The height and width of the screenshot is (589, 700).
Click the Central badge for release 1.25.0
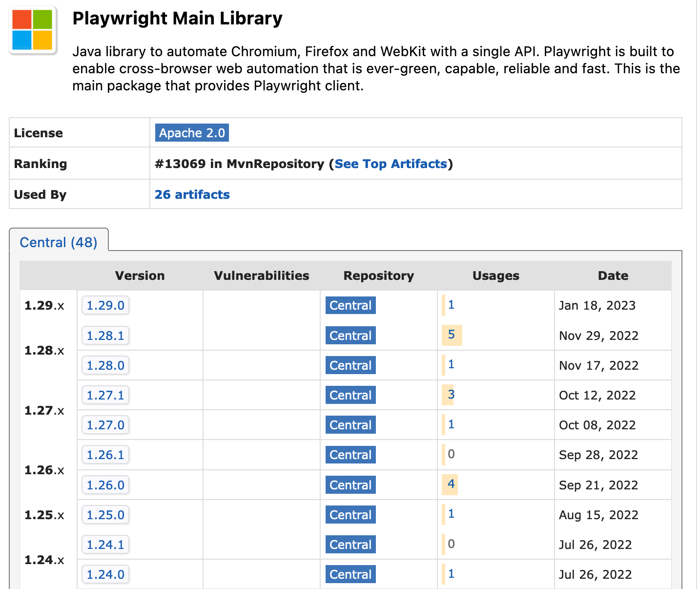coord(350,515)
